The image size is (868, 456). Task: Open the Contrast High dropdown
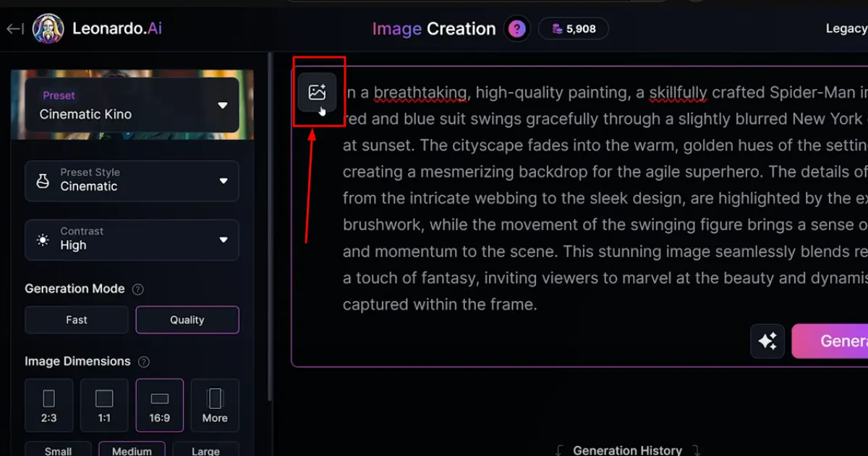(x=132, y=240)
